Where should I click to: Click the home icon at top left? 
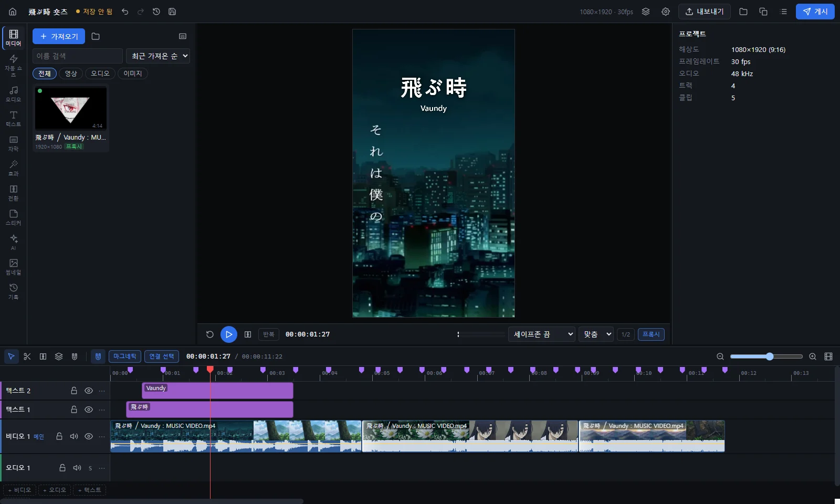coord(13,12)
